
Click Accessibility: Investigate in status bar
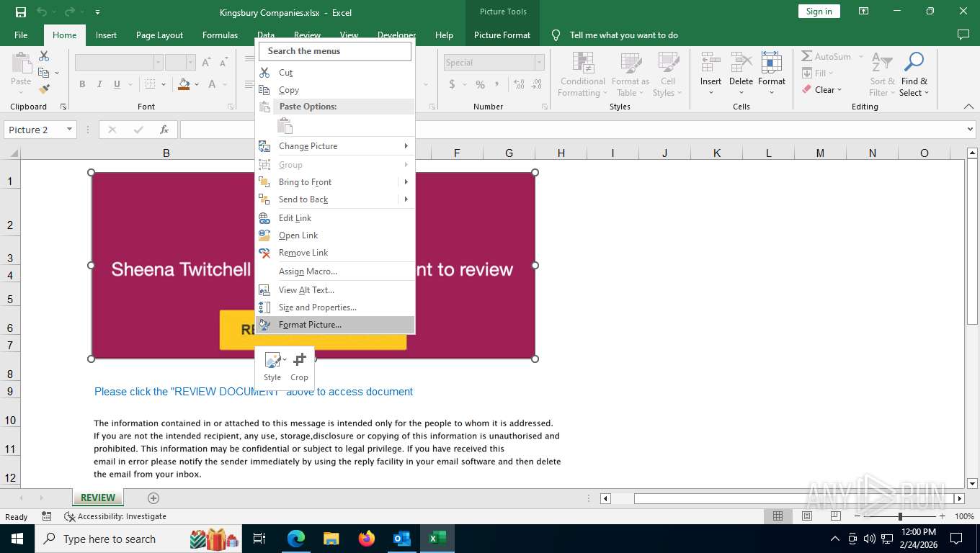click(x=115, y=516)
